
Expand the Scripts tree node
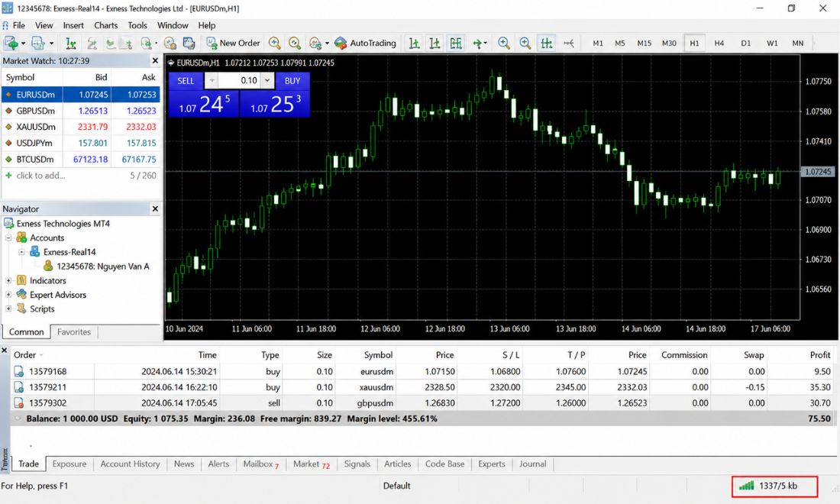[x=8, y=309]
